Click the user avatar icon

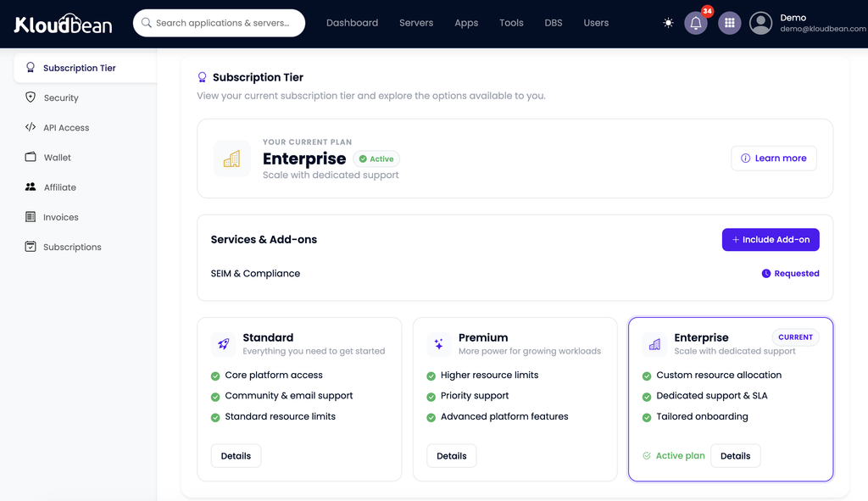coord(760,23)
